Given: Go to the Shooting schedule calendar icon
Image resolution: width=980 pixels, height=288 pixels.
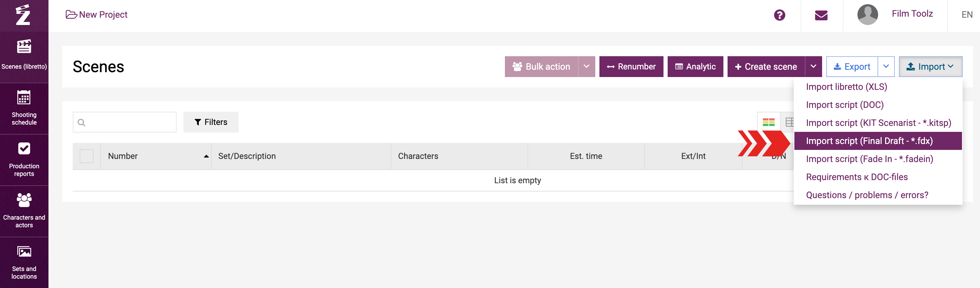Looking at the screenshot, I should [x=24, y=98].
